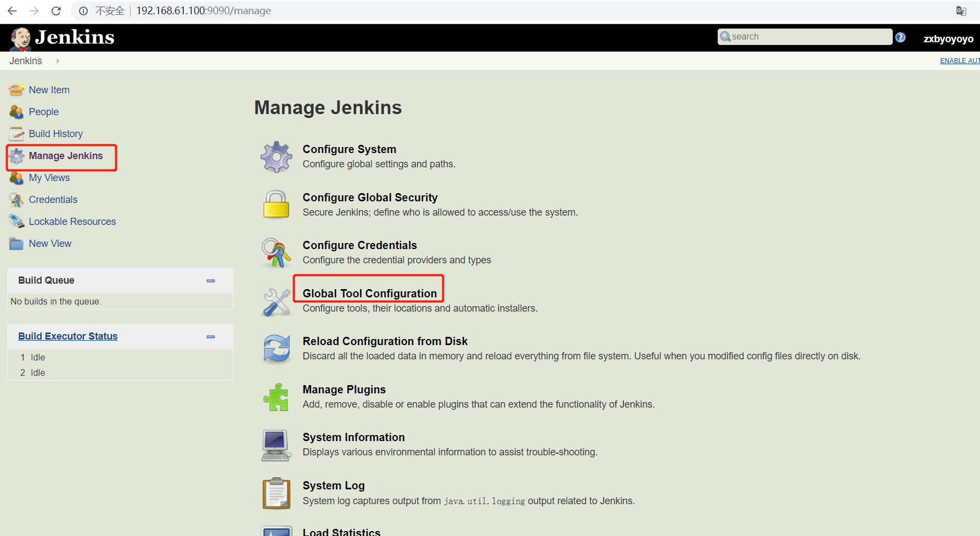Click the browser address bar URL
This screenshot has height=536, width=980.
[204, 11]
